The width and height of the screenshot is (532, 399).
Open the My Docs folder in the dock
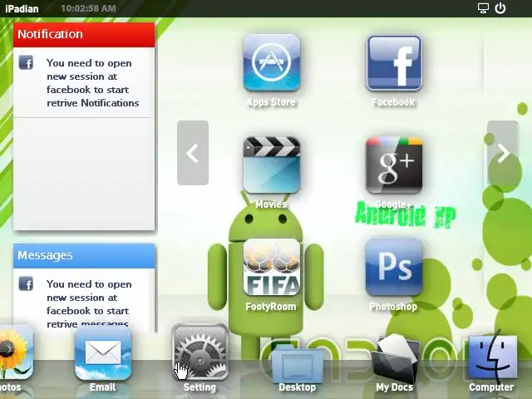click(394, 358)
